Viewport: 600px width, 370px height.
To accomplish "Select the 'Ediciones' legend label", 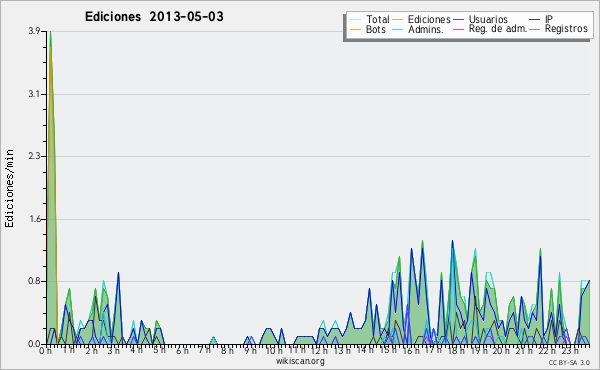I will (429, 19).
